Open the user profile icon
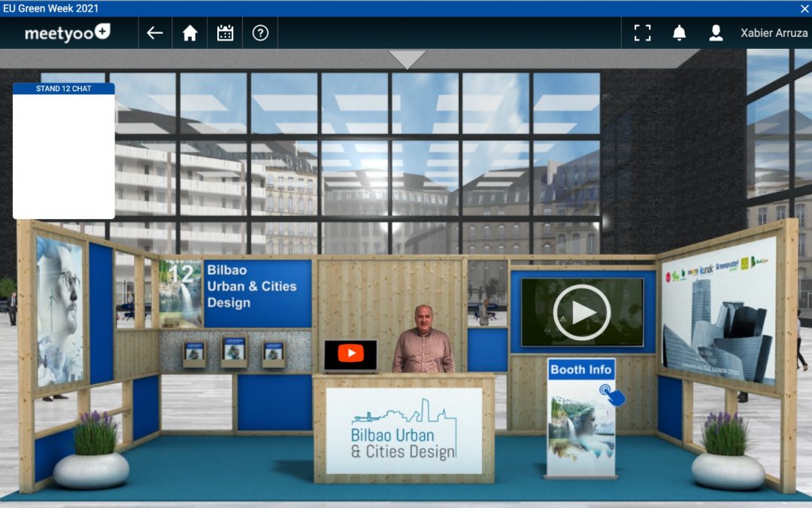 click(717, 33)
